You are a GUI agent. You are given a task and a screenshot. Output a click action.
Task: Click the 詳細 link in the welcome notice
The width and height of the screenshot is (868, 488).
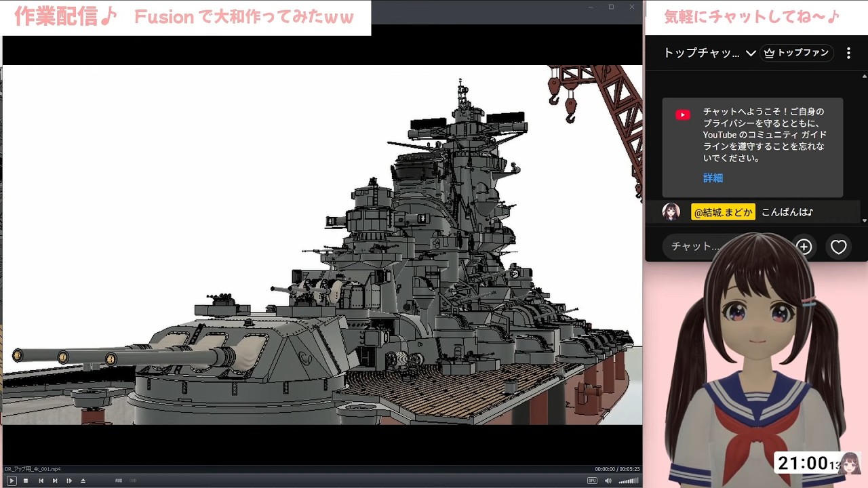tap(713, 178)
